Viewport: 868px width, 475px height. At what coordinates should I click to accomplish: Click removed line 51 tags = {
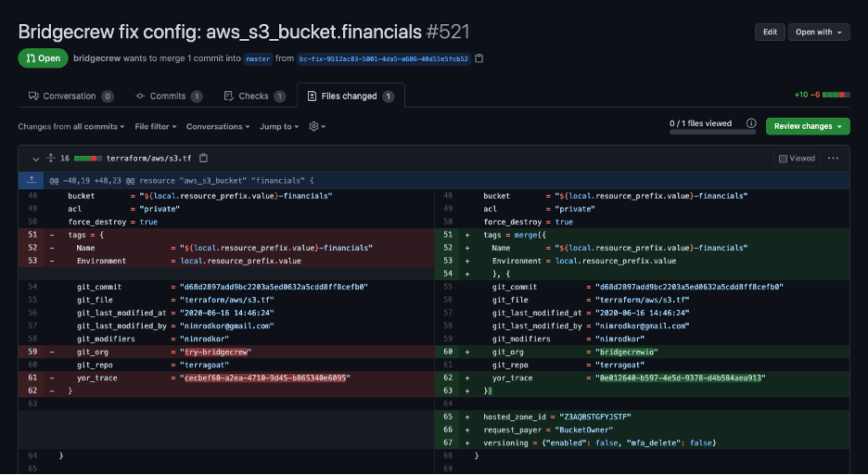click(226, 236)
